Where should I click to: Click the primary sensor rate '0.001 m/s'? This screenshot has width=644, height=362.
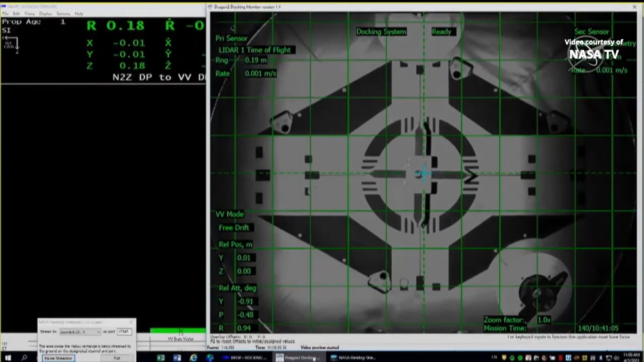[261, 74]
